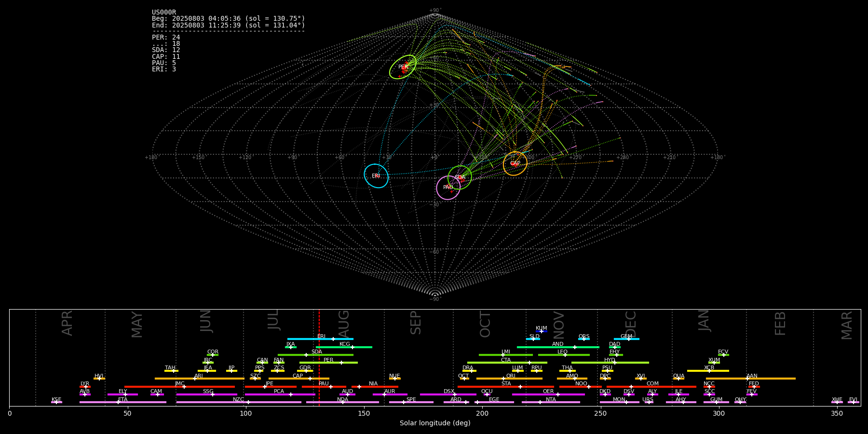The image size is (868, 434).
Task: Click the 'SDA: 12' count line
Action: (x=166, y=50)
